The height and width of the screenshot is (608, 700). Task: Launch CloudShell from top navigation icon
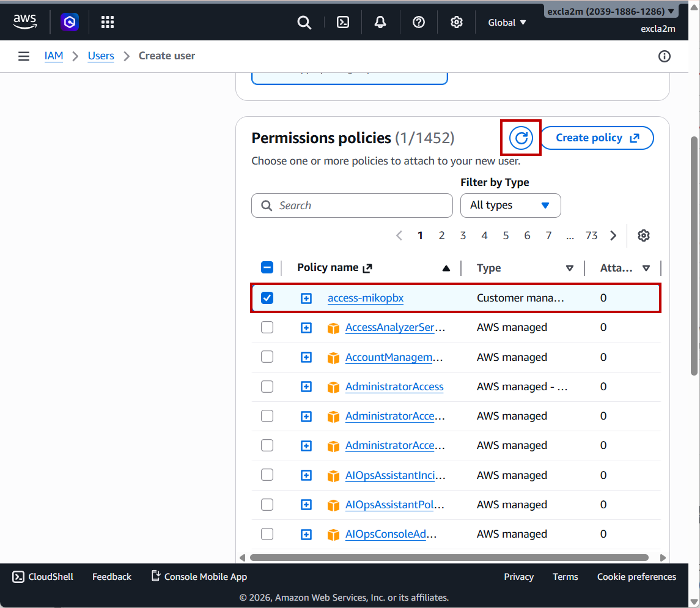pos(344,23)
